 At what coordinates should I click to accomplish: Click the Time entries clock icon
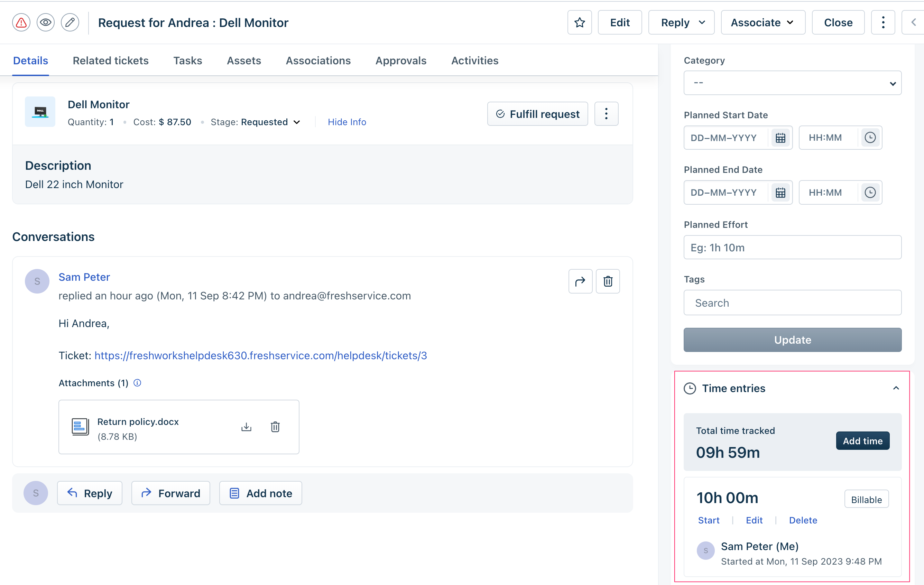click(x=690, y=389)
